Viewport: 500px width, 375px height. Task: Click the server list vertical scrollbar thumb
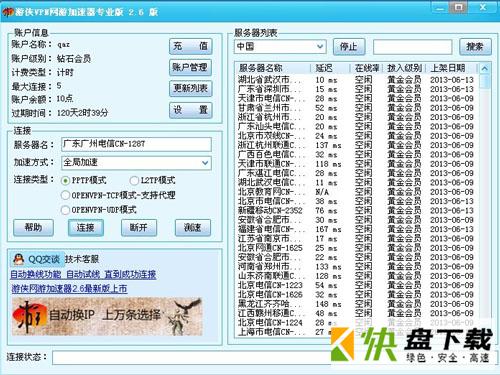tap(485, 81)
